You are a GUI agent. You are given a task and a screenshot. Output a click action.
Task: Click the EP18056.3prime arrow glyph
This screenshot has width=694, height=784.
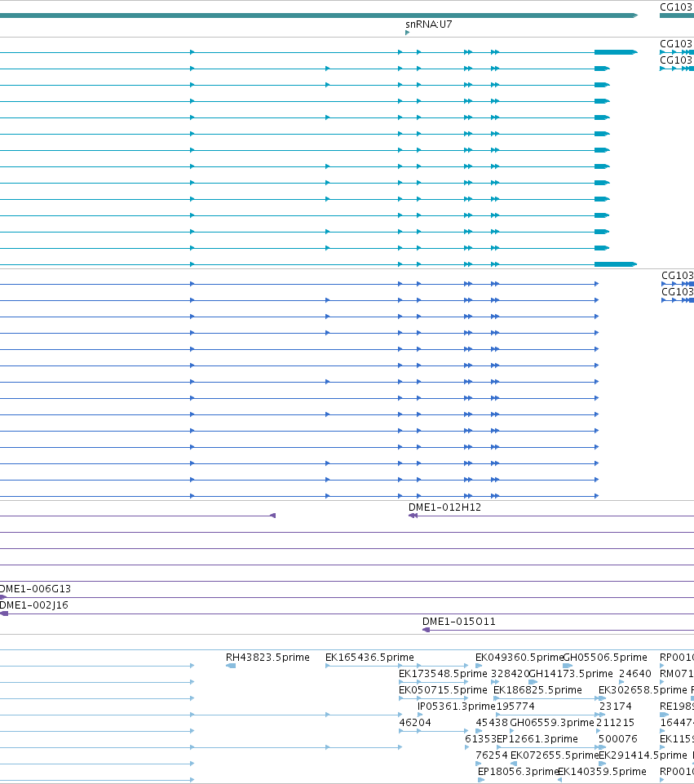pos(481,780)
